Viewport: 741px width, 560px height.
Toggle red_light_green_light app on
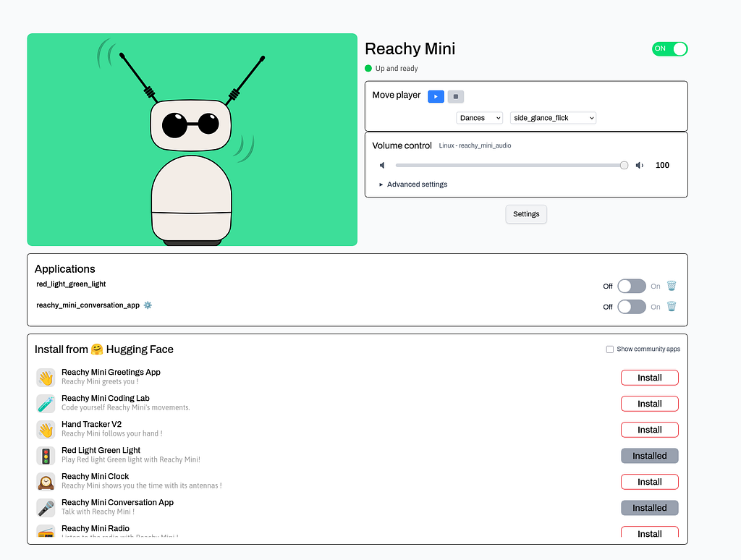631,286
